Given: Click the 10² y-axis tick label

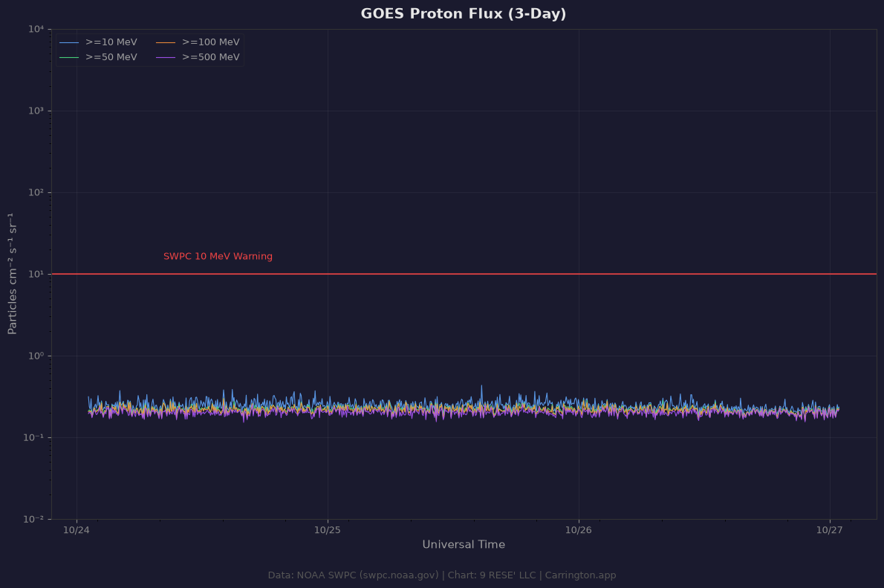Looking at the screenshot, I should coord(36,192).
